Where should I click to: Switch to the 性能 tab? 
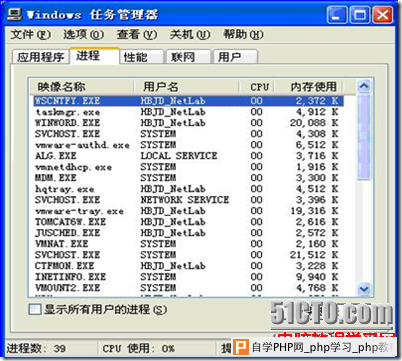142,57
